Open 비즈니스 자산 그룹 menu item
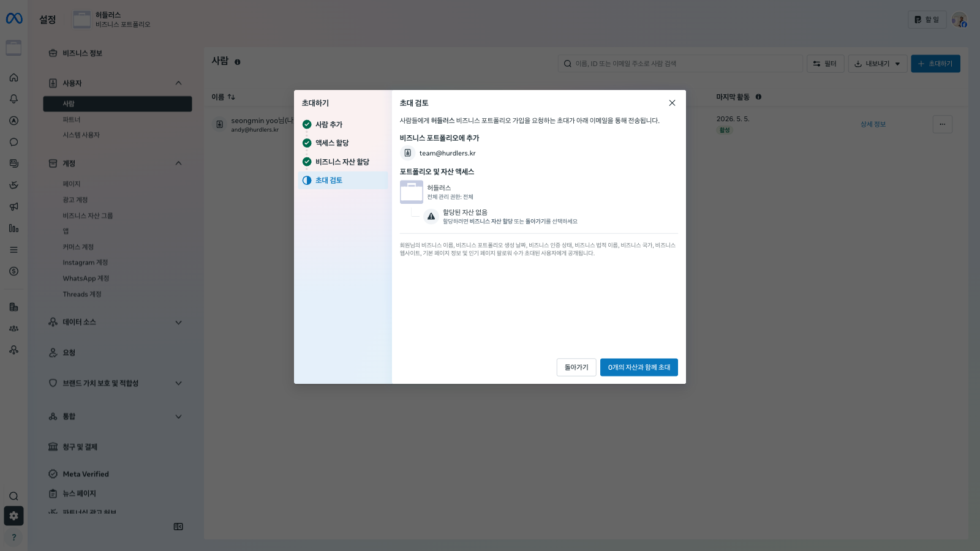 pyautogui.click(x=88, y=216)
